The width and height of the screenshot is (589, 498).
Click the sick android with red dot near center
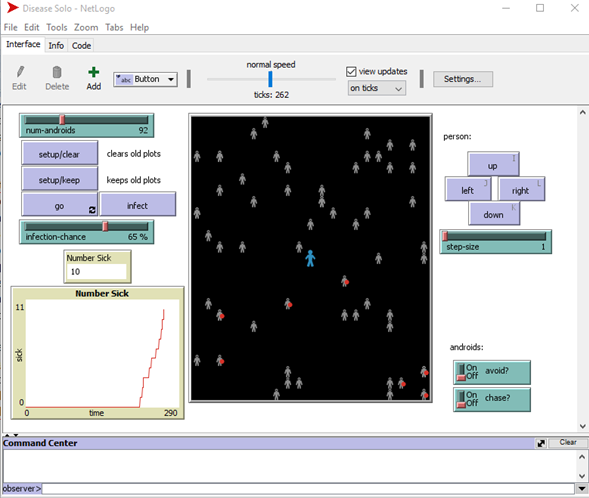[x=345, y=281]
